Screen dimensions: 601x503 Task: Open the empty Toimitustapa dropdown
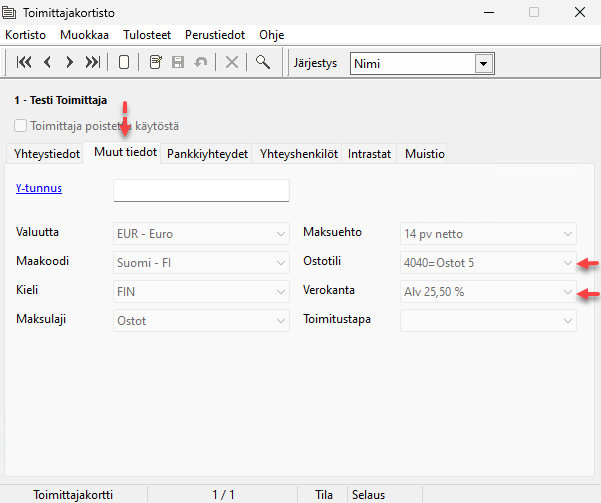click(488, 321)
